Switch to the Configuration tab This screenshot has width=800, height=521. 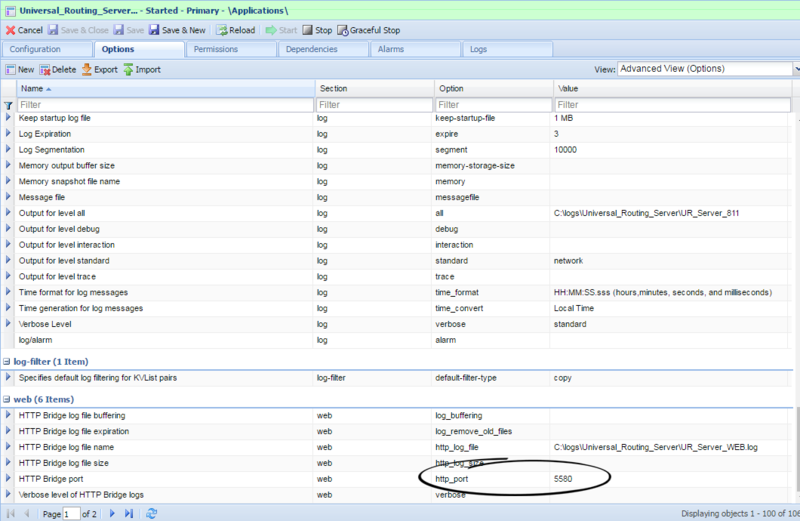pyautogui.click(x=47, y=49)
